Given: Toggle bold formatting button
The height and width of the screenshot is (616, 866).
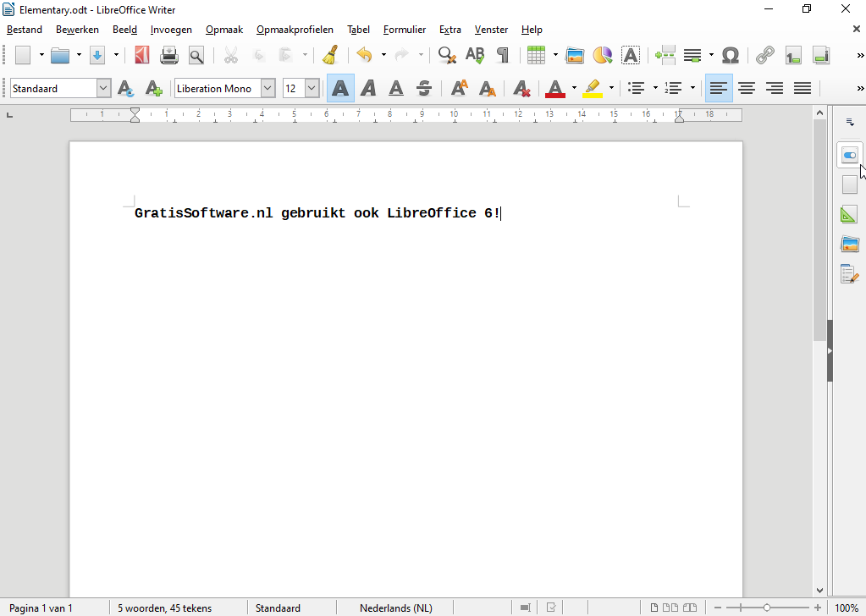Looking at the screenshot, I should pyautogui.click(x=340, y=88).
